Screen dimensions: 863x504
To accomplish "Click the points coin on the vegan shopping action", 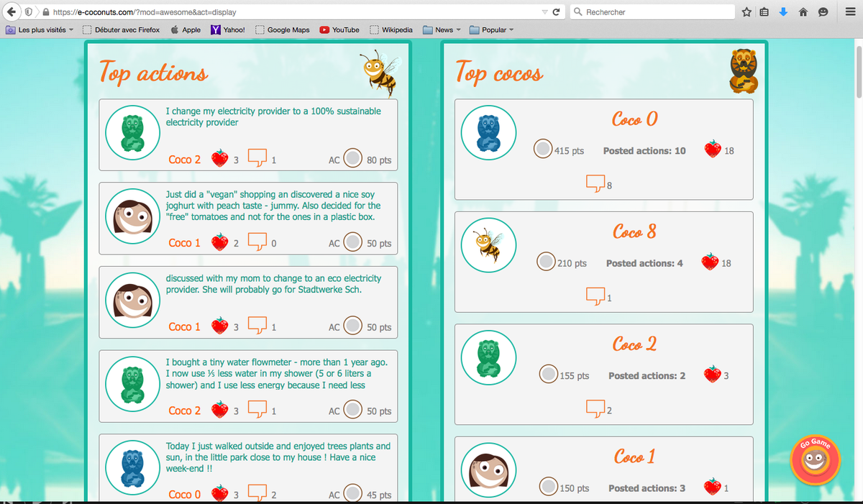I will [x=353, y=242].
